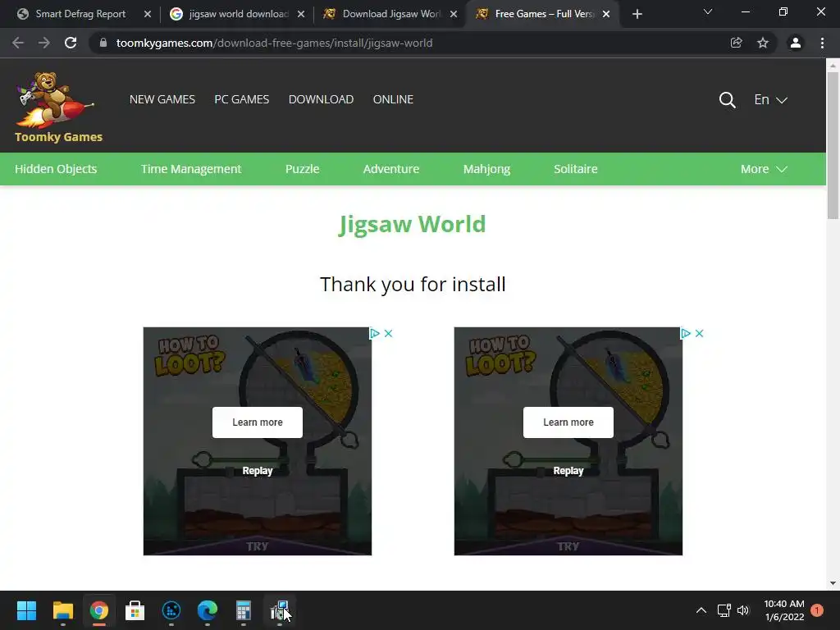Click the installer icon in the taskbar
This screenshot has height=630, width=840.
pyautogui.click(x=280, y=610)
